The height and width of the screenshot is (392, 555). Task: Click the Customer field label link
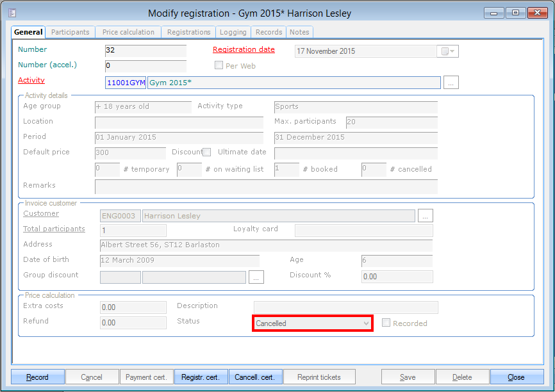coord(41,214)
